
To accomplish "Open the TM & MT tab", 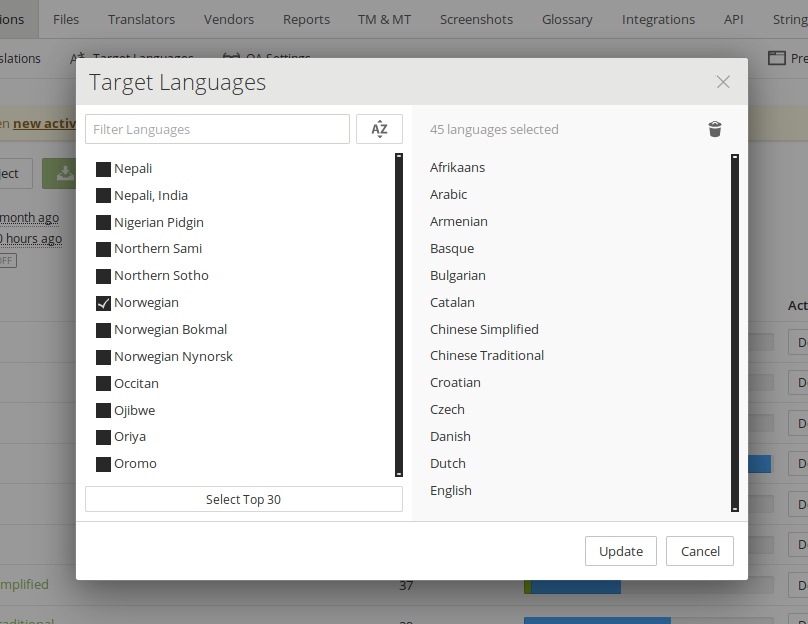I will click(x=384, y=19).
